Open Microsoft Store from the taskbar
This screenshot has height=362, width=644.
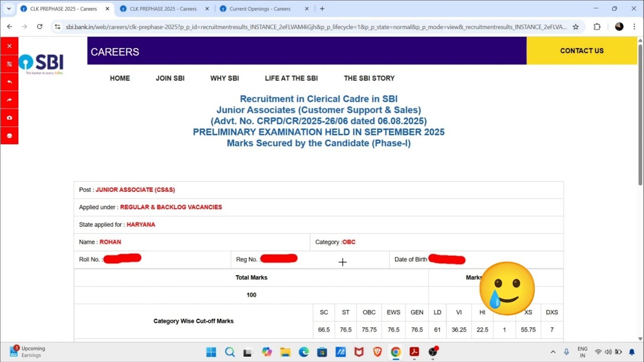coord(322,352)
